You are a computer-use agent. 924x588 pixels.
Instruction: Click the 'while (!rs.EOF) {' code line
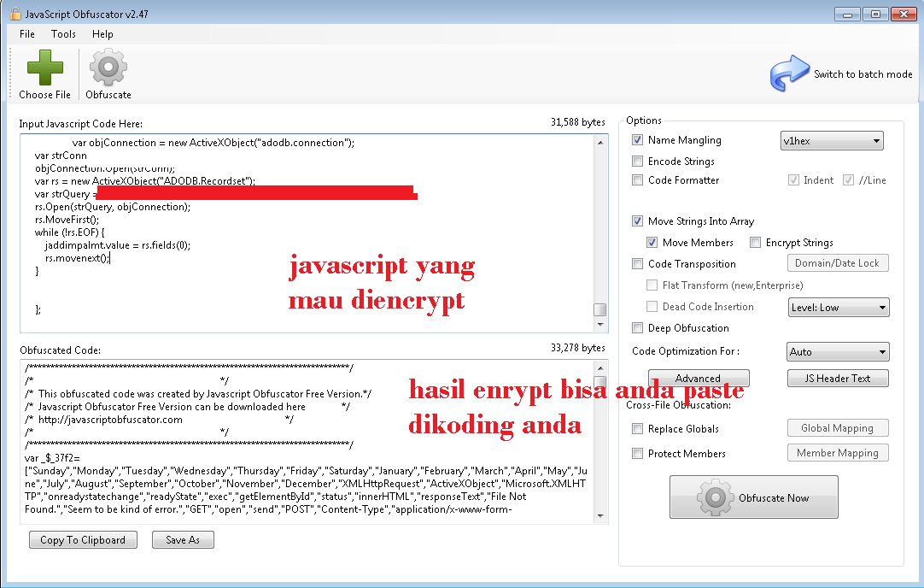[69, 232]
